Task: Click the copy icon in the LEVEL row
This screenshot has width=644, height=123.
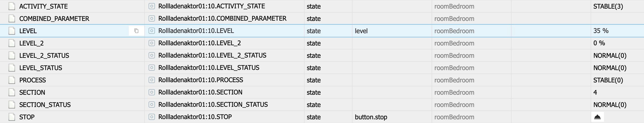Action: click(x=136, y=31)
